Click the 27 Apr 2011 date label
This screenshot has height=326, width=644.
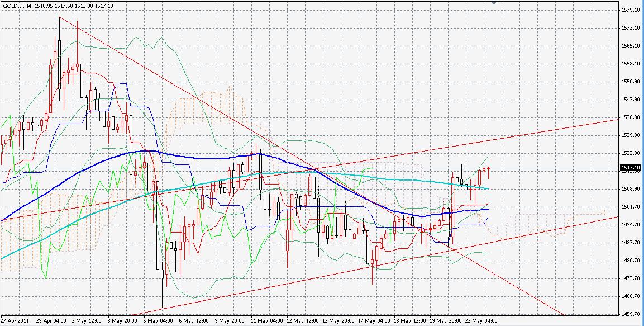click(16, 322)
